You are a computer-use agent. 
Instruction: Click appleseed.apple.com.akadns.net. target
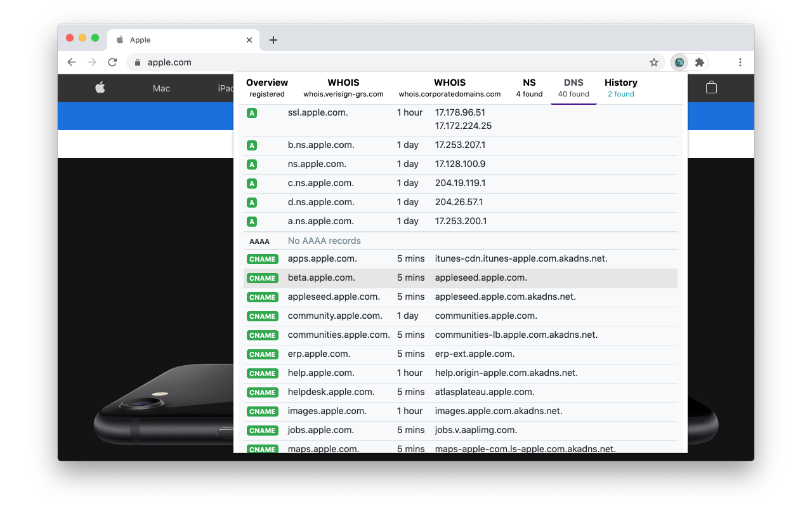click(505, 297)
